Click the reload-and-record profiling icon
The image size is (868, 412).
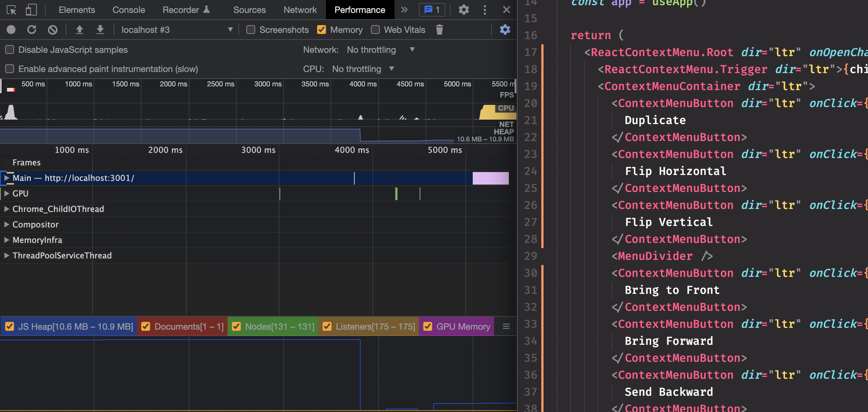(32, 30)
